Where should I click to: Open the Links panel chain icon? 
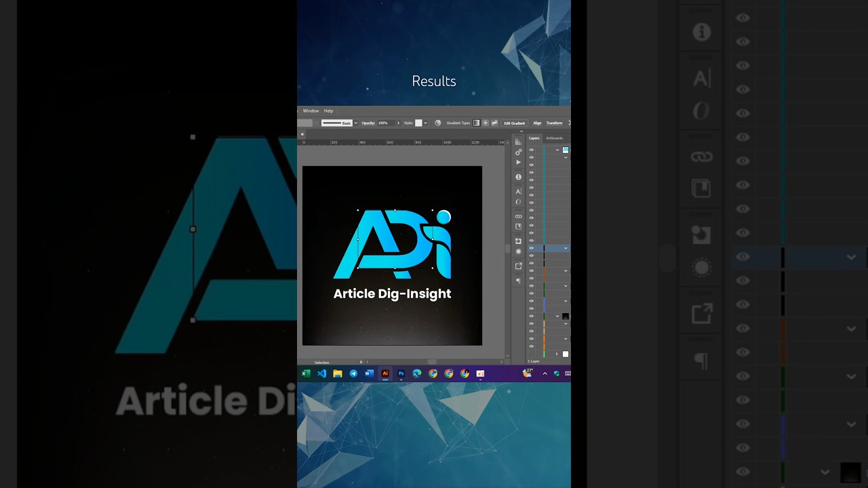click(x=518, y=216)
